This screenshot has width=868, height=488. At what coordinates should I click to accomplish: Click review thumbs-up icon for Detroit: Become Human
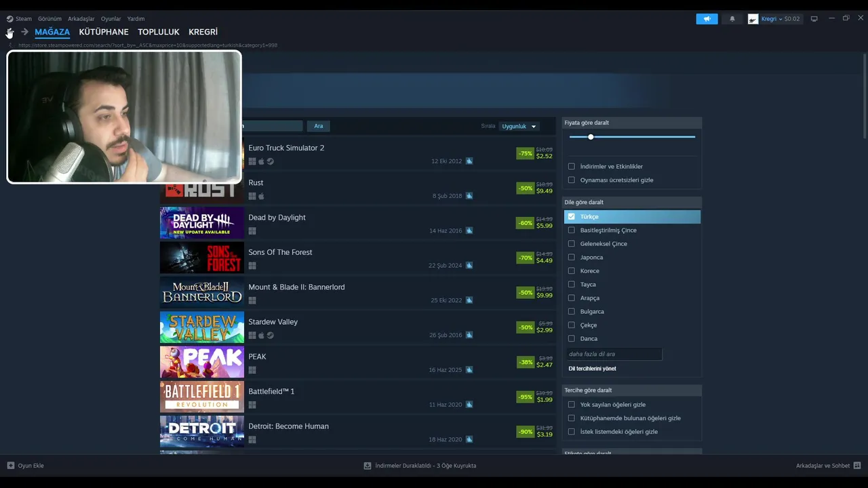(469, 439)
